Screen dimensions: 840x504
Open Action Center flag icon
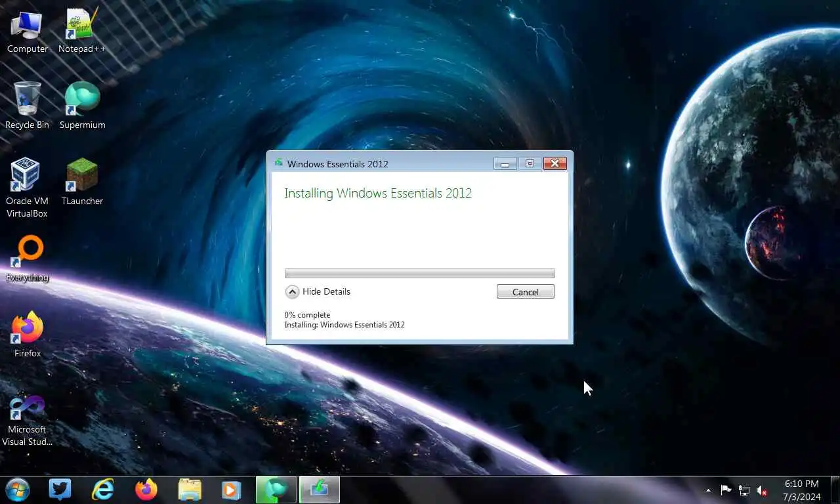pyautogui.click(x=726, y=490)
